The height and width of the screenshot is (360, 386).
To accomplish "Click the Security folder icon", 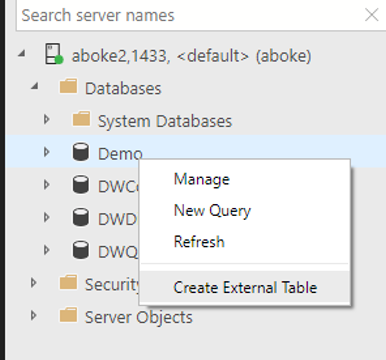I will [x=68, y=283].
